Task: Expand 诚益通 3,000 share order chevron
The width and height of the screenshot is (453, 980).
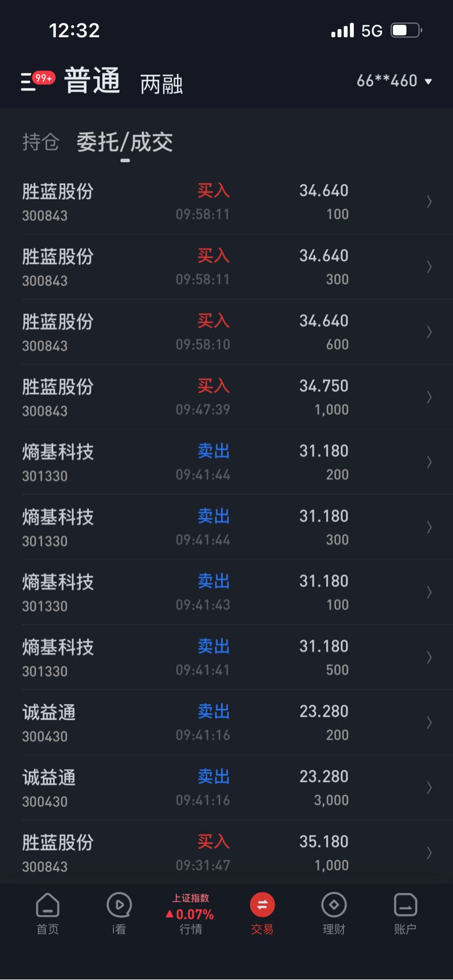Action: [x=429, y=788]
